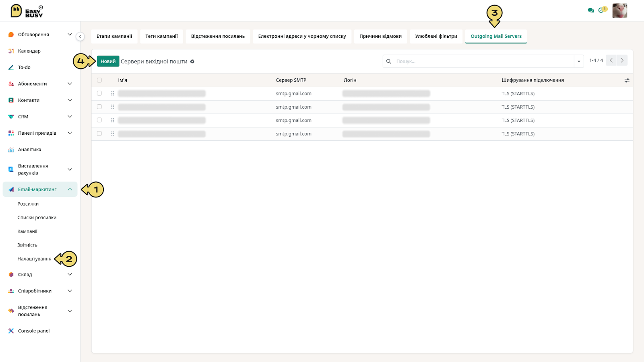Expand the Абонементи chevron

70,84
